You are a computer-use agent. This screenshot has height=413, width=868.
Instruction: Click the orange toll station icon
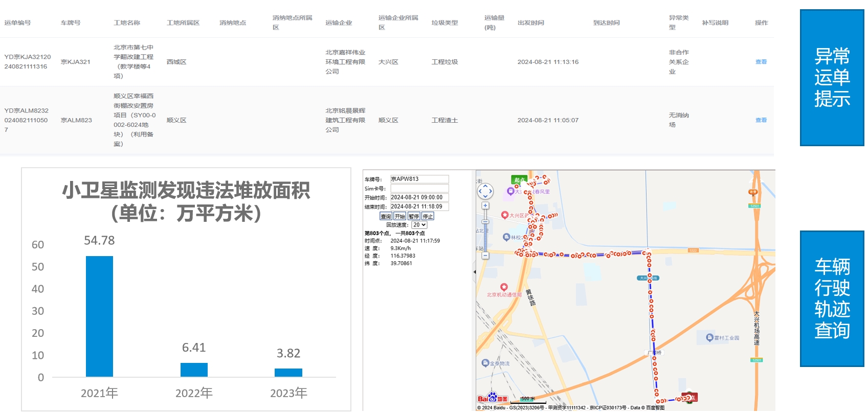753,193
